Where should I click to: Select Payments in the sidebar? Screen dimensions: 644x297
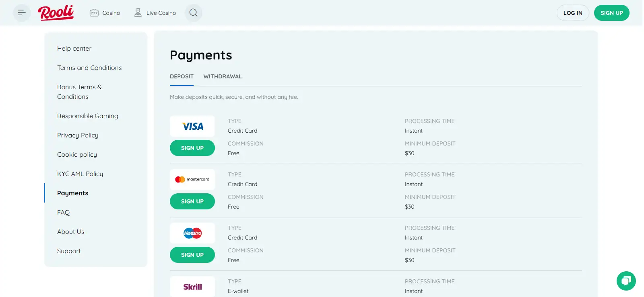72,193
